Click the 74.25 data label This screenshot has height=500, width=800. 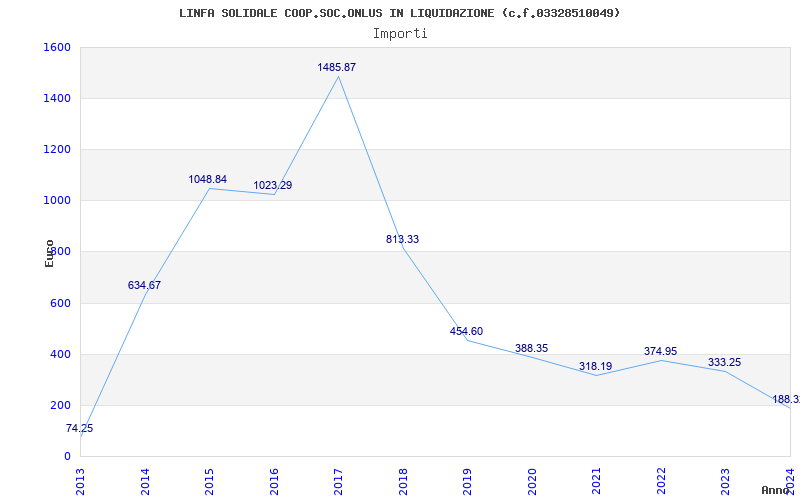point(79,429)
